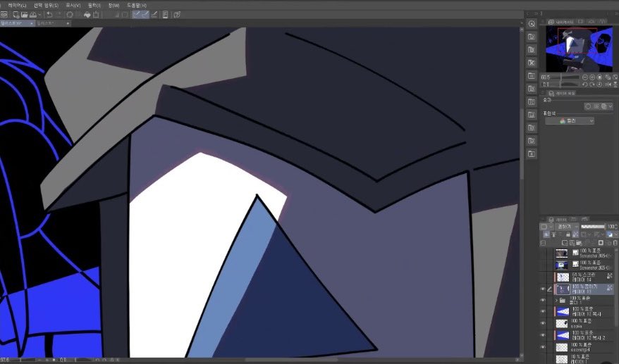The height and width of the screenshot is (364, 619).
Task: Click Zoom in in Navigator
Action: (592, 77)
